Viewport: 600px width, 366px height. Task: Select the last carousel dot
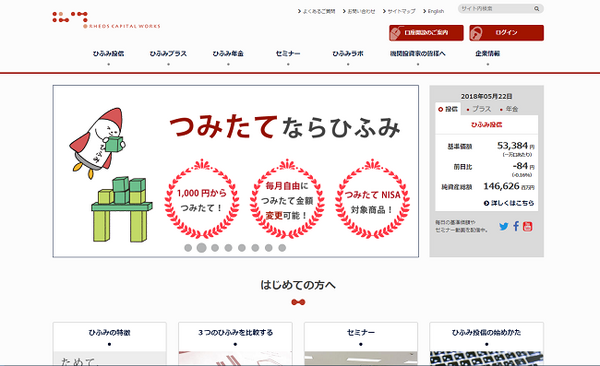[x=282, y=248]
